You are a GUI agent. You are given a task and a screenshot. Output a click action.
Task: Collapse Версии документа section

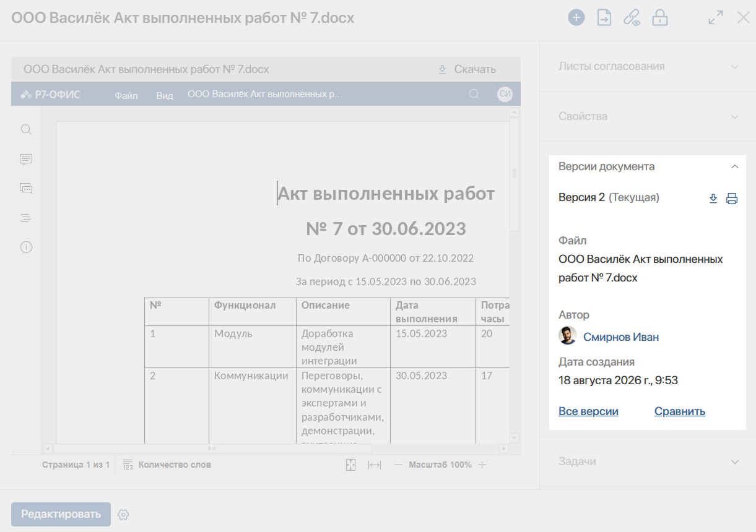[648, 166]
